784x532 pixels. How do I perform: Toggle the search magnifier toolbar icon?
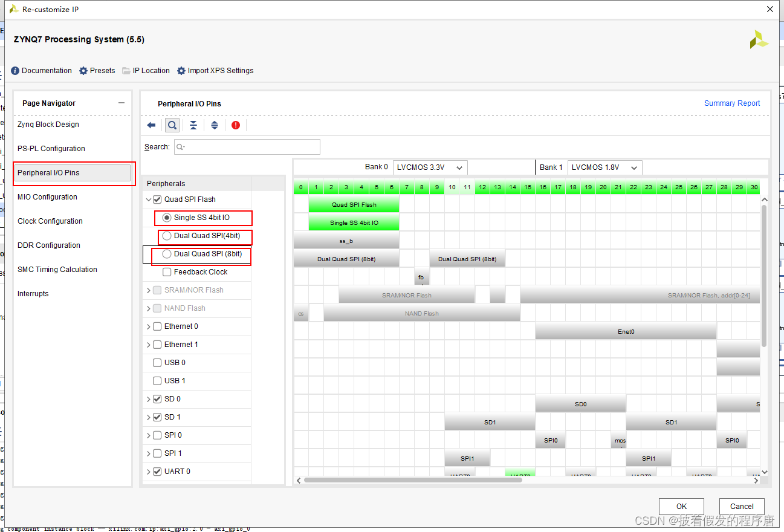click(172, 125)
